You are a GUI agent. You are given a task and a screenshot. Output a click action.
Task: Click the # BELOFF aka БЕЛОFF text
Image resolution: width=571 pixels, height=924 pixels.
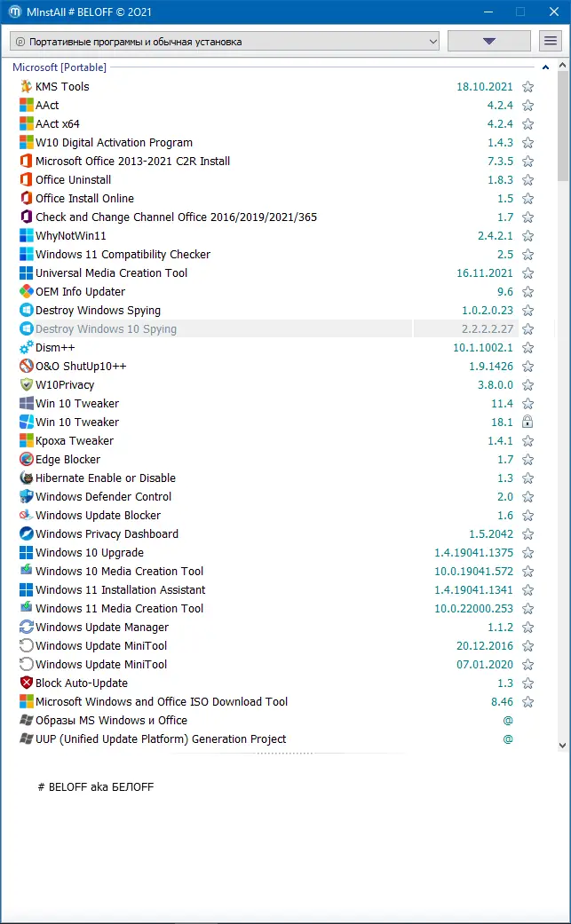pyautogui.click(x=95, y=786)
